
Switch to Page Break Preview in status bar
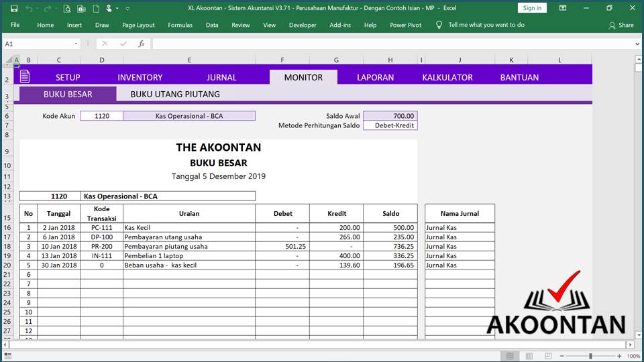[548, 356]
